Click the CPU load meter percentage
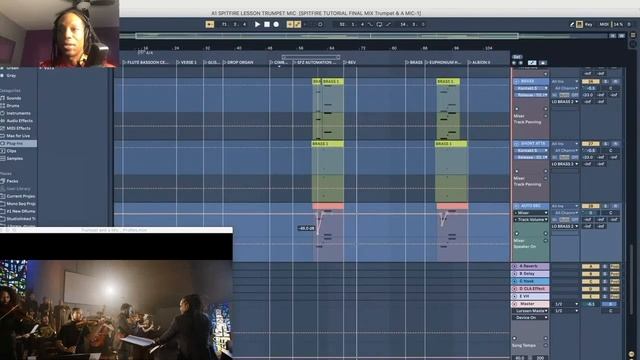This screenshot has height=360, width=640. [x=618, y=24]
